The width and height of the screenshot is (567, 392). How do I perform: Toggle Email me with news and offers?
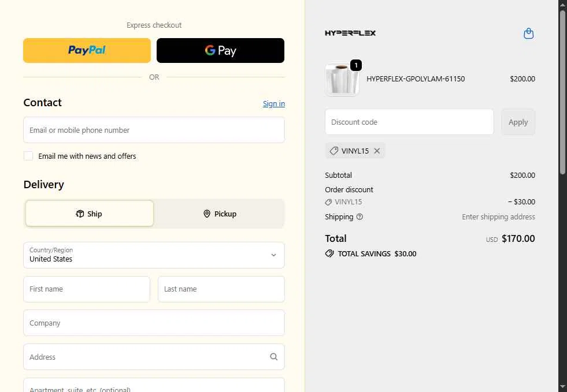28,156
